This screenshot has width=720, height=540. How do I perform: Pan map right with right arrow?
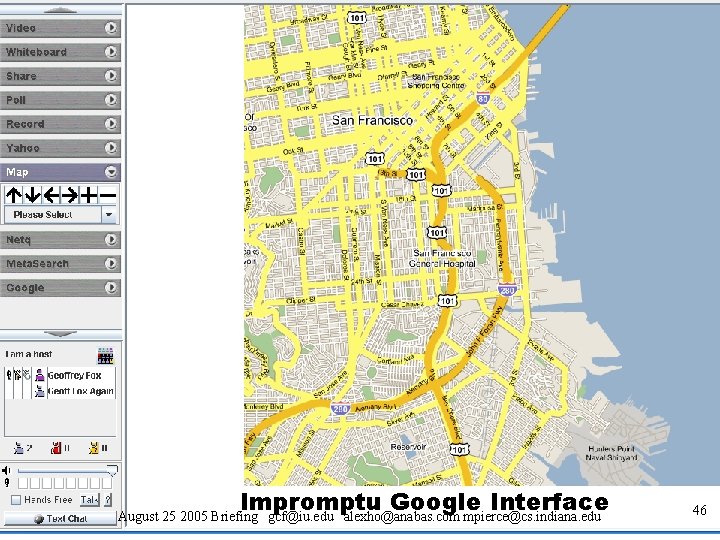[70, 195]
